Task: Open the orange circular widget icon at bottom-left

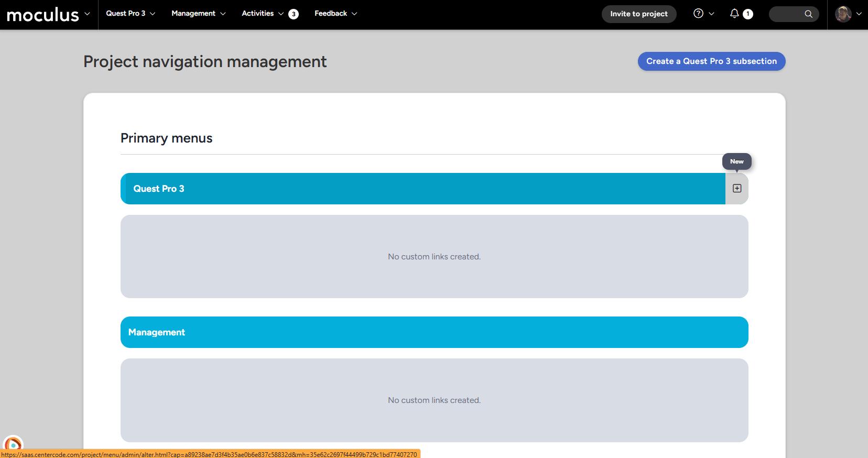Action: click(x=13, y=444)
